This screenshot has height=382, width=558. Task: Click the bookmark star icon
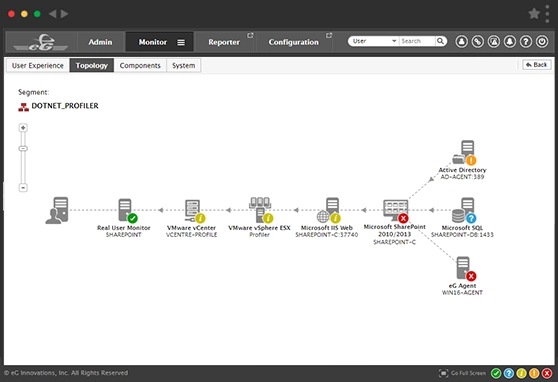[x=534, y=14]
